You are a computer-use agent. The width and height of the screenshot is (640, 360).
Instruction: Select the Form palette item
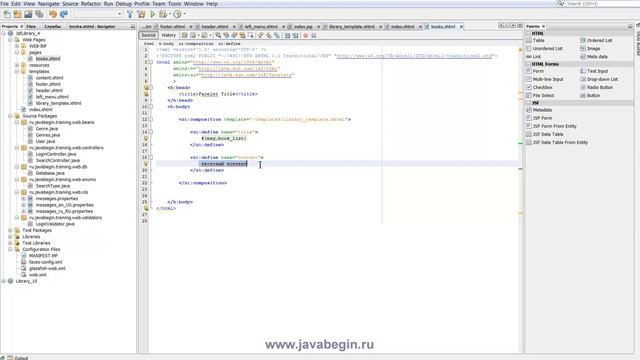(535, 71)
